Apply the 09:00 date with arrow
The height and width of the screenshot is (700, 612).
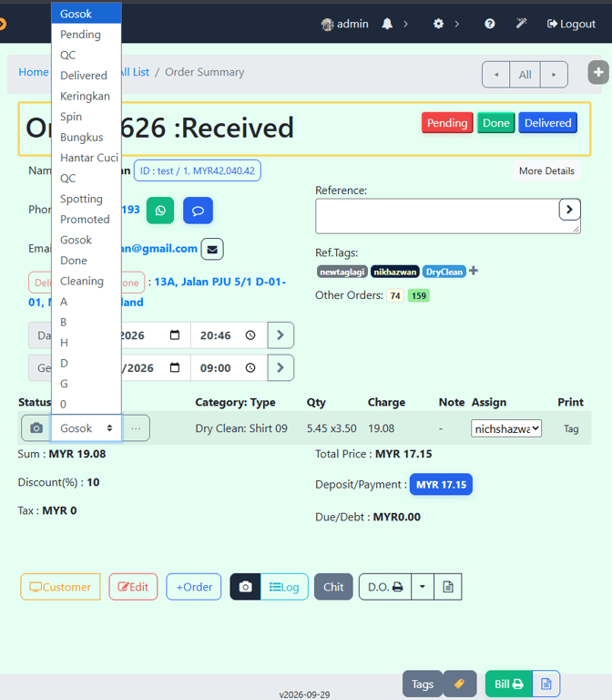click(280, 368)
